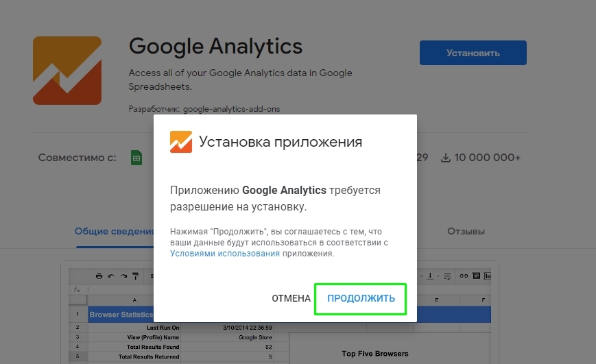Screen dimensions: 596x364
Task: Switch to the Отзывы tab
Action: pos(466,232)
